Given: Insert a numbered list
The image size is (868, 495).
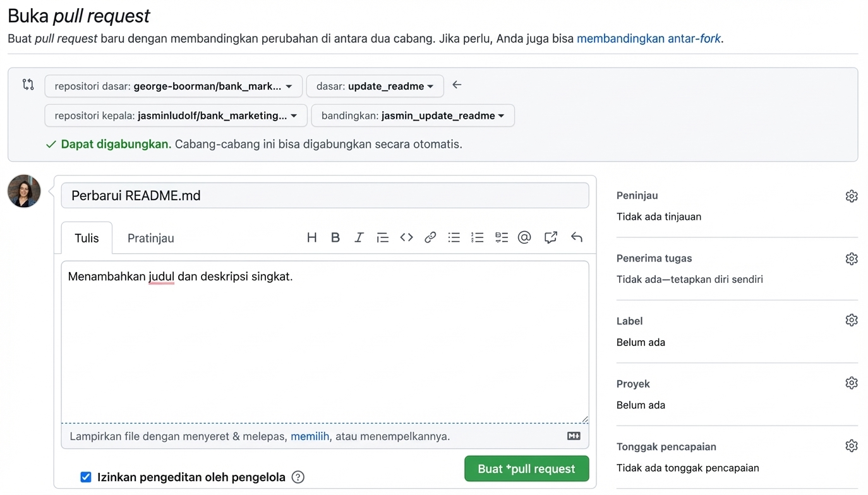Looking at the screenshot, I should (x=478, y=237).
